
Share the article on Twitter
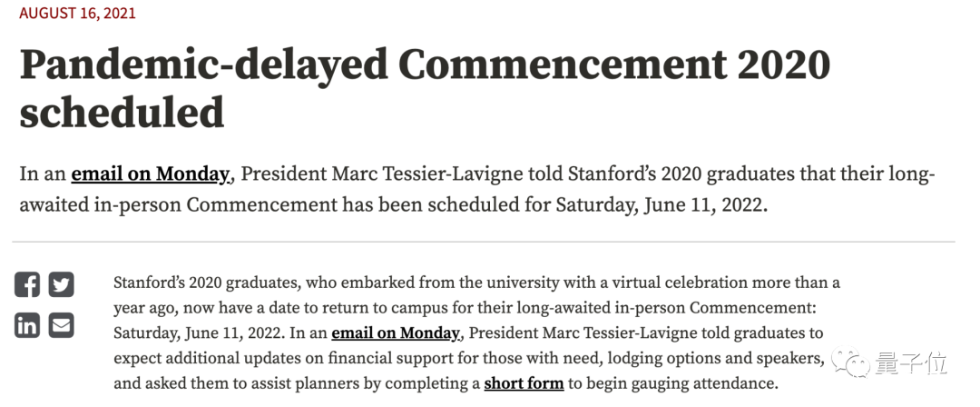tap(61, 285)
